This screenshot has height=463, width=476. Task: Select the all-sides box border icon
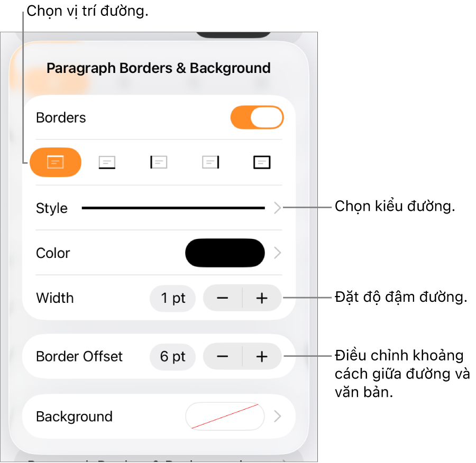[x=262, y=162]
